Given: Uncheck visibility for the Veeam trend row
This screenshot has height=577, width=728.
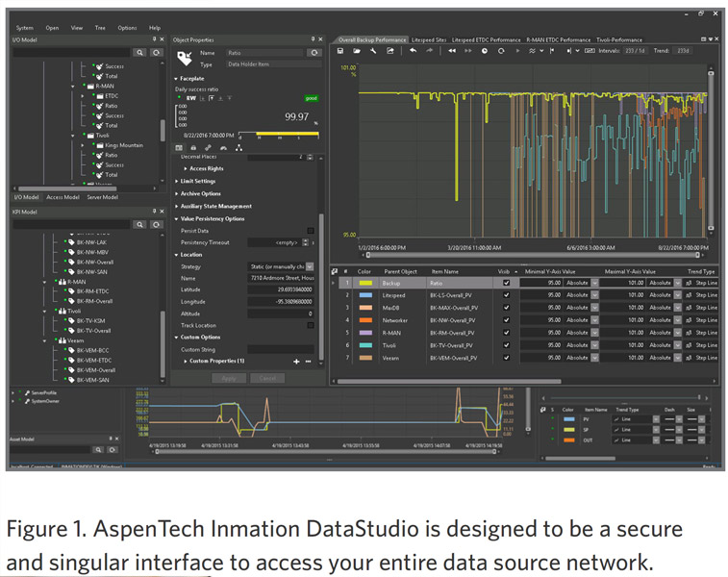Looking at the screenshot, I should click(x=507, y=357).
